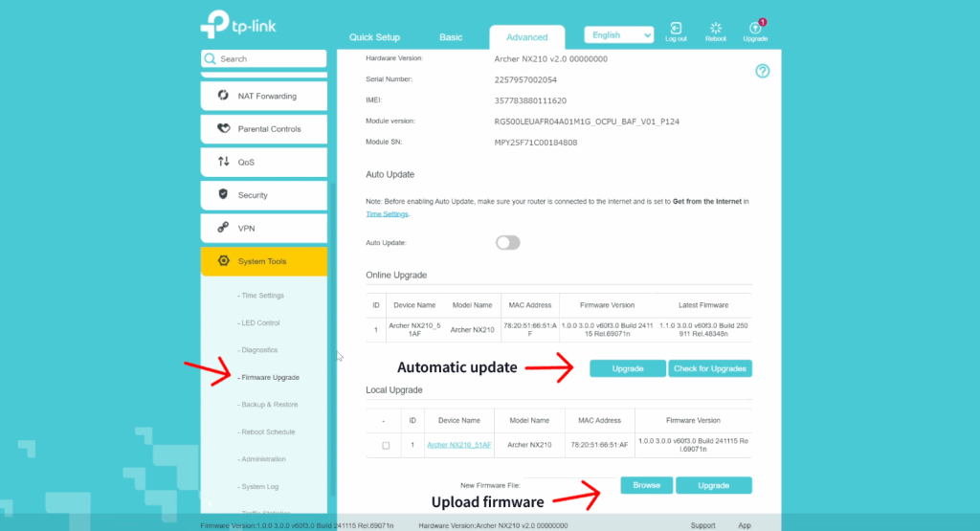Click Check for Upgrades button

click(x=710, y=368)
